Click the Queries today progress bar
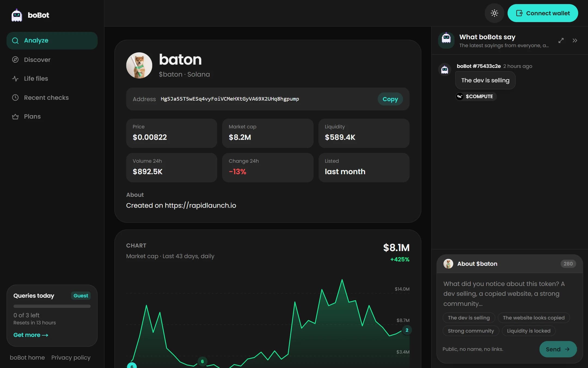This screenshot has width=588, height=368. coord(52,306)
